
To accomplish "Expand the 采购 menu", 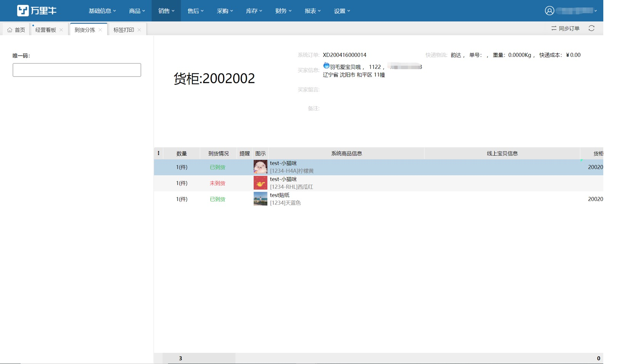I will pyautogui.click(x=225, y=11).
